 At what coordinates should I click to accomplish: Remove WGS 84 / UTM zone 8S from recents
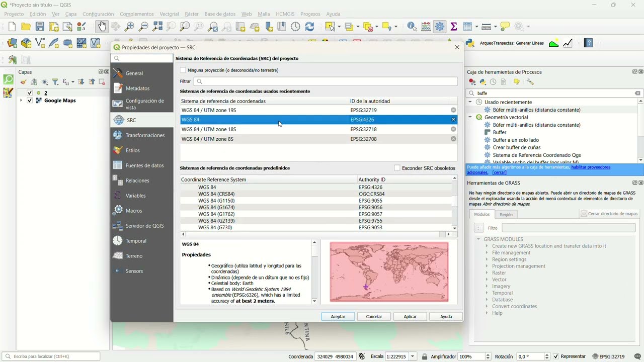[453, 139]
